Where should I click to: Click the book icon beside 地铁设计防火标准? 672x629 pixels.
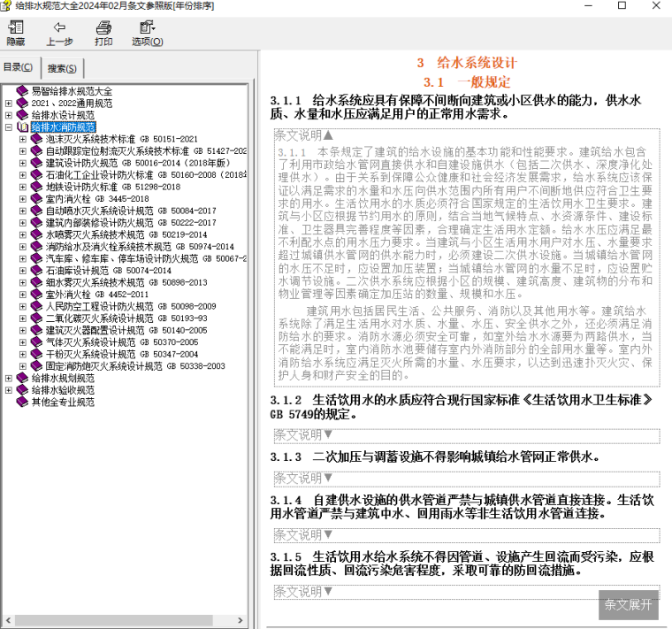coord(37,188)
